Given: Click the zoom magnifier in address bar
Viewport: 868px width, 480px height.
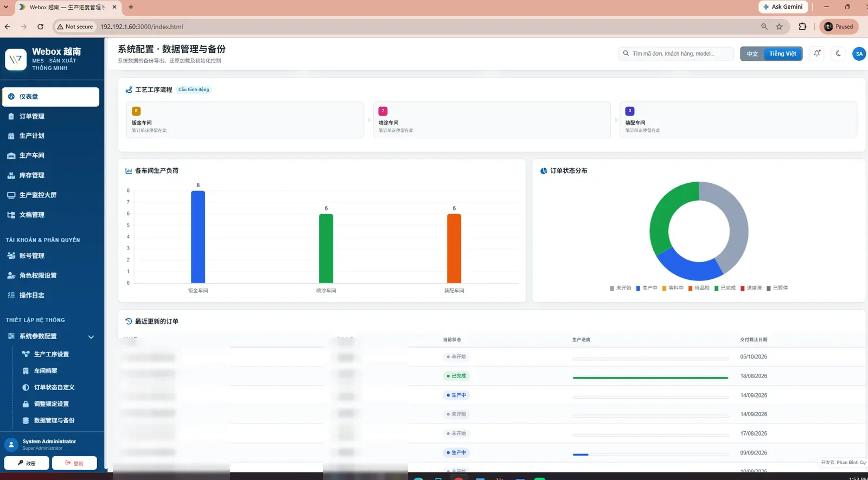Looking at the screenshot, I should (764, 27).
